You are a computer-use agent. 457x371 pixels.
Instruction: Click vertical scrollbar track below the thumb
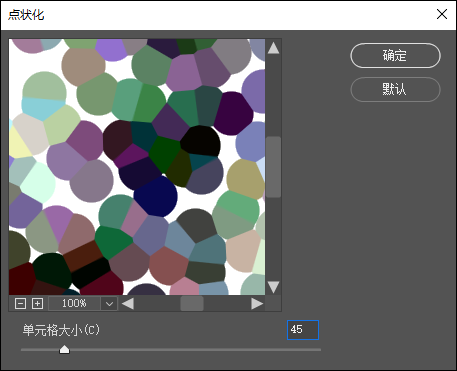[273, 238]
